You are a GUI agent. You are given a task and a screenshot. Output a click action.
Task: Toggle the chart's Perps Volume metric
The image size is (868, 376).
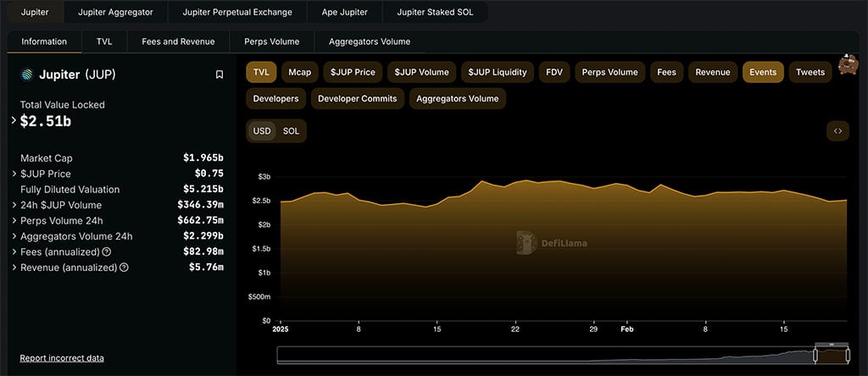click(x=610, y=72)
